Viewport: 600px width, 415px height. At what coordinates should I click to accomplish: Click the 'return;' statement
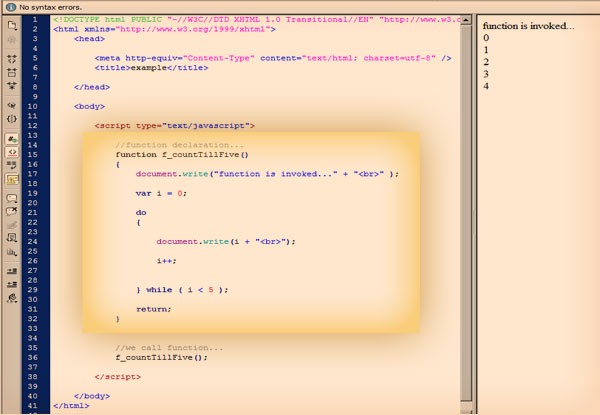154,309
